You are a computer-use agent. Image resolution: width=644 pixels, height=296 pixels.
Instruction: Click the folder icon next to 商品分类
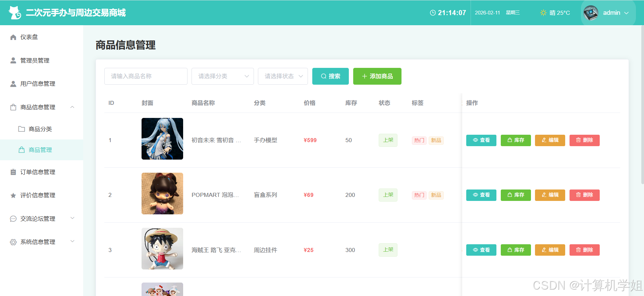(x=21, y=129)
